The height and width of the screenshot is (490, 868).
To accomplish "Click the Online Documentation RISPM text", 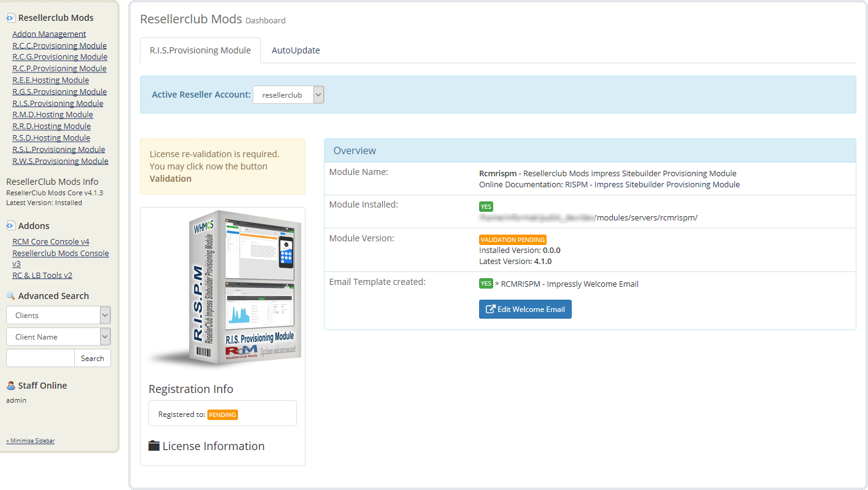I will 609,184.
